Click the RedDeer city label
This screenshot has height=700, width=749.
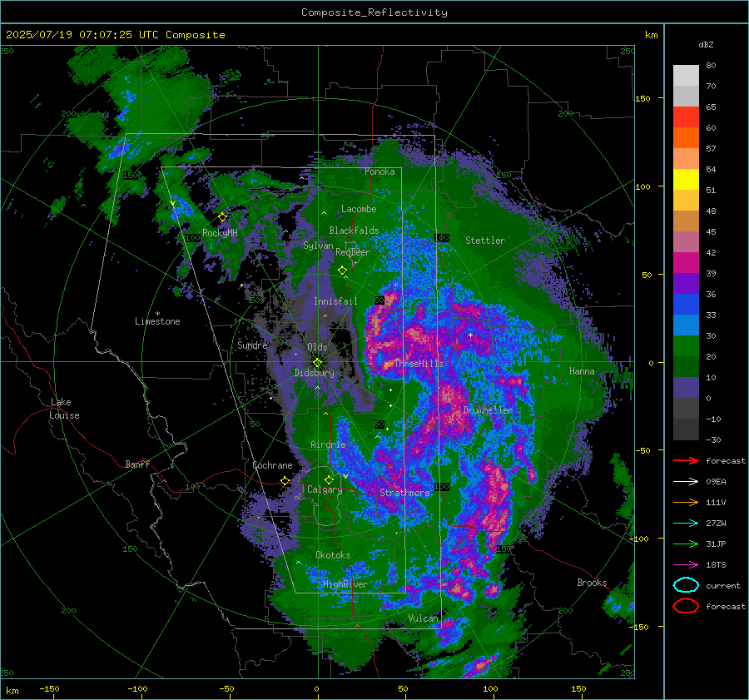[353, 252]
